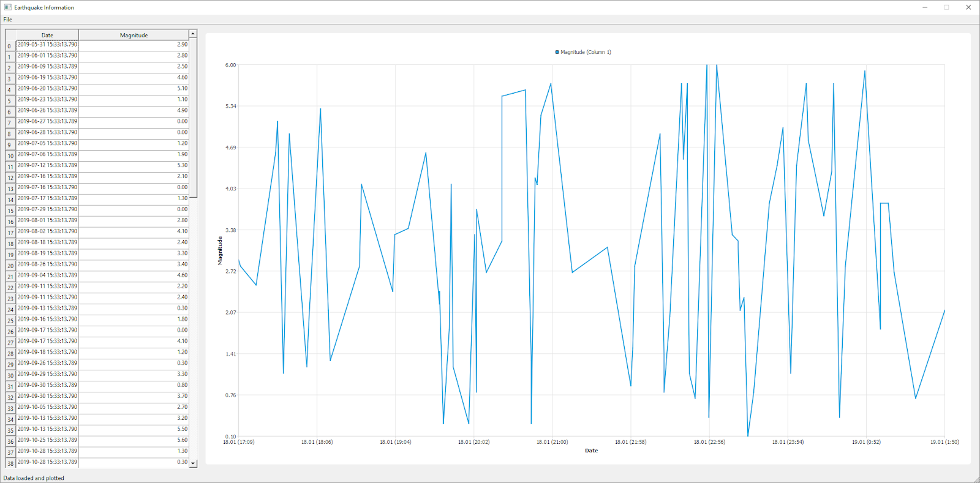The width and height of the screenshot is (980, 483).
Task: Minimize the Earthquake Information window
Action: (x=925, y=7)
